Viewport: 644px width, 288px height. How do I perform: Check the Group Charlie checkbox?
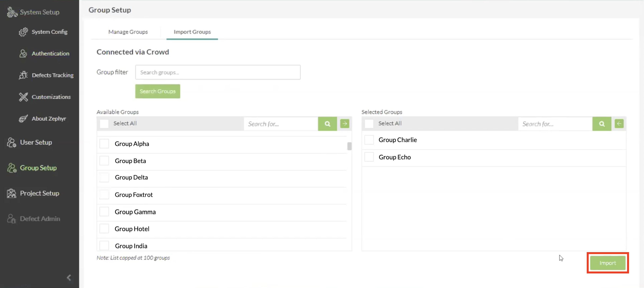tap(369, 140)
